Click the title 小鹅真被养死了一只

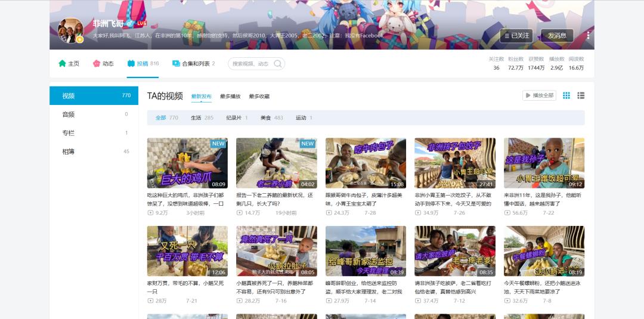pos(275,287)
